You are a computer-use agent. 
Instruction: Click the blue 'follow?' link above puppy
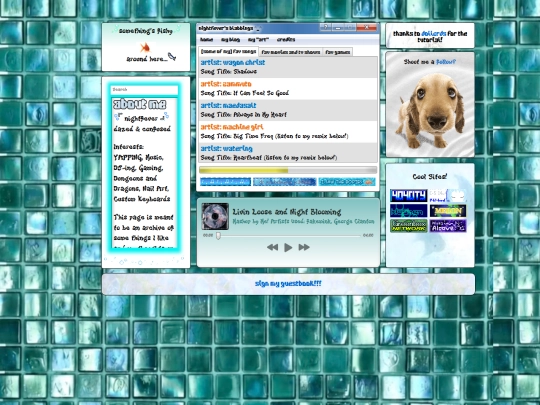click(446, 62)
